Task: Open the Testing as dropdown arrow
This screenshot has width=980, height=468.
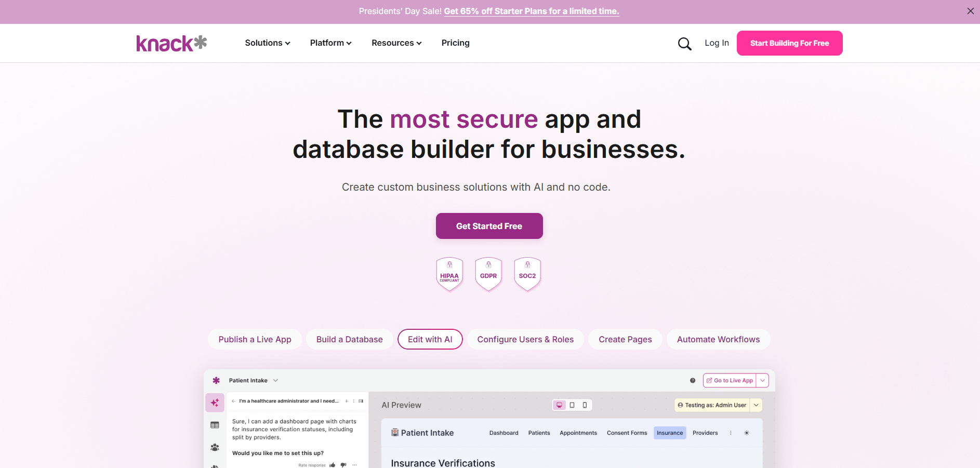Action: [x=756, y=405]
